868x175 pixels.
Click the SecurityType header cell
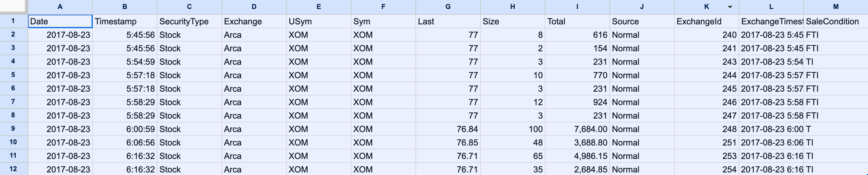tap(189, 21)
